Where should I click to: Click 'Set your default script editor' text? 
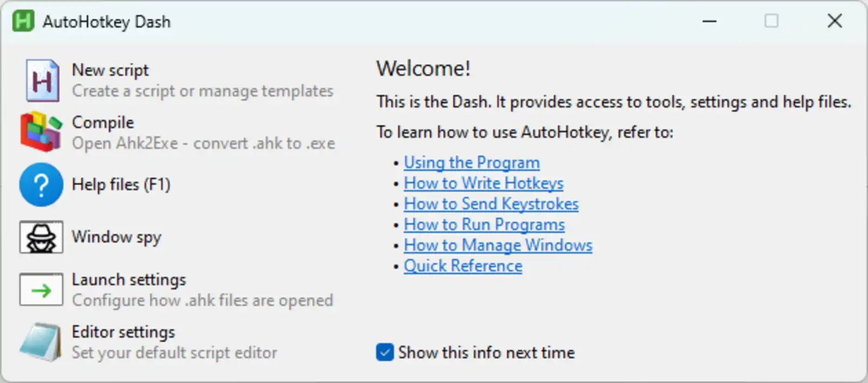point(175,353)
